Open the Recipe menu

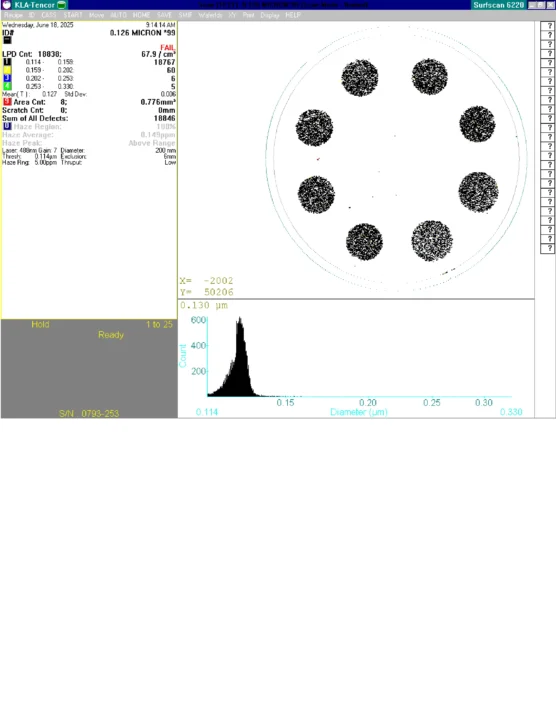(x=13, y=15)
